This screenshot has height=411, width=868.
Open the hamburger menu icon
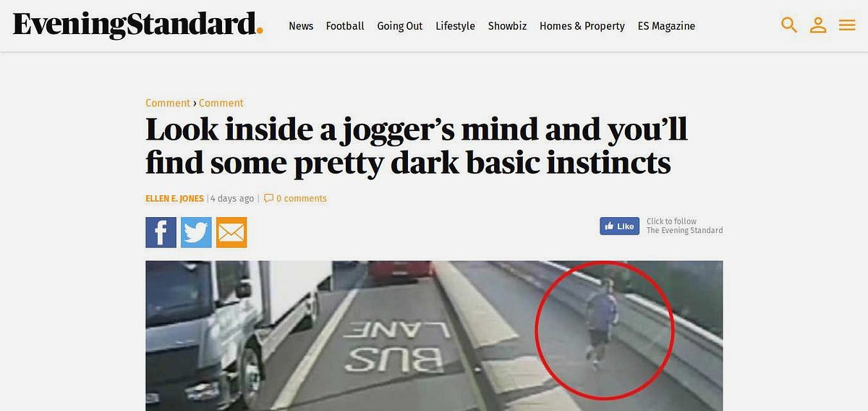pyautogui.click(x=847, y=25)
